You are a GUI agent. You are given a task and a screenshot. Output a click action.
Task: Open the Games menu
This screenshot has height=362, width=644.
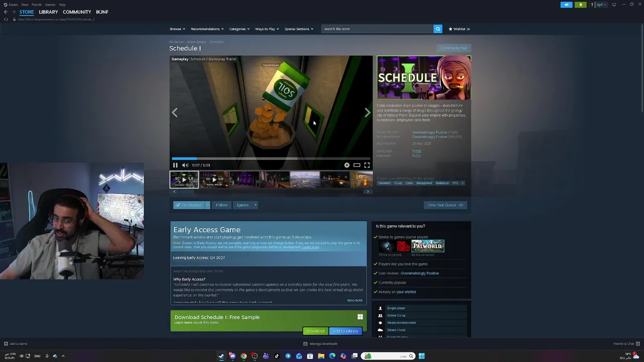point(50,5)
